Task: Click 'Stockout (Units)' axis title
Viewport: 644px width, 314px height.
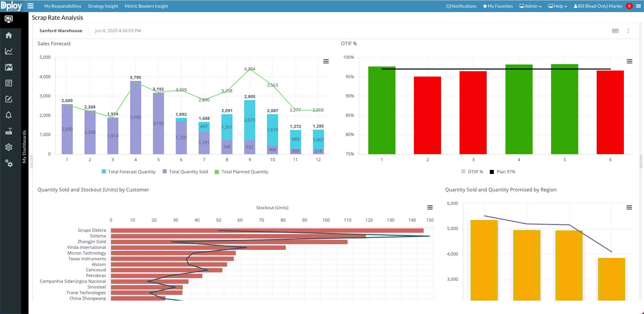Action: pos(272,208)
